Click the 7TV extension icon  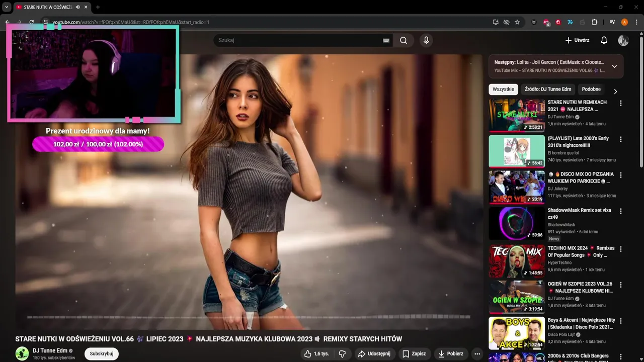[x=570, y=22]
